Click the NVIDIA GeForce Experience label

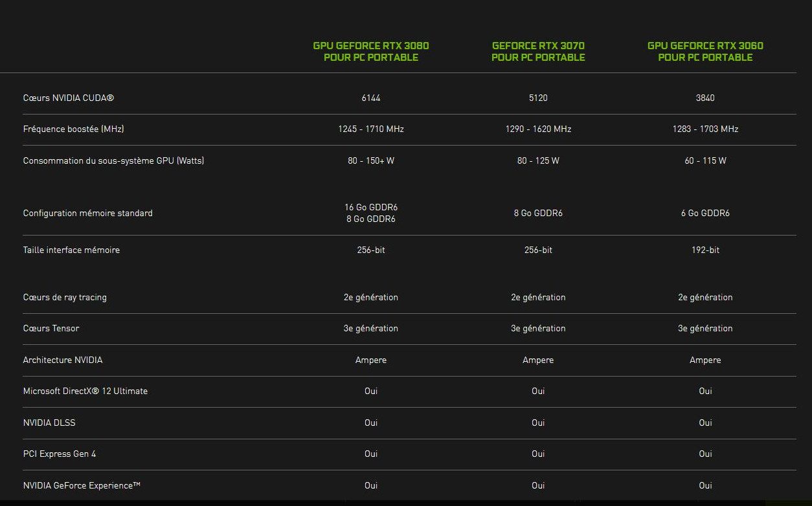pyautogui.click(x=82, y=485)
